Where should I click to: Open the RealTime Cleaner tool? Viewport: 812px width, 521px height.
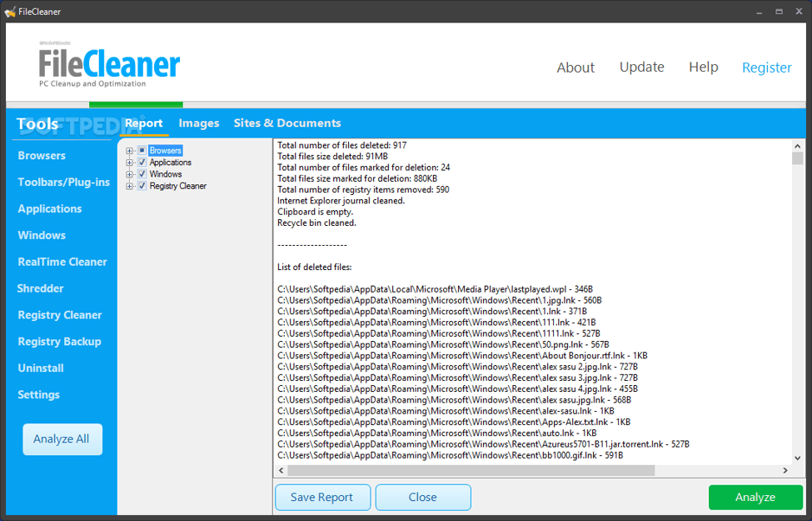62,262
